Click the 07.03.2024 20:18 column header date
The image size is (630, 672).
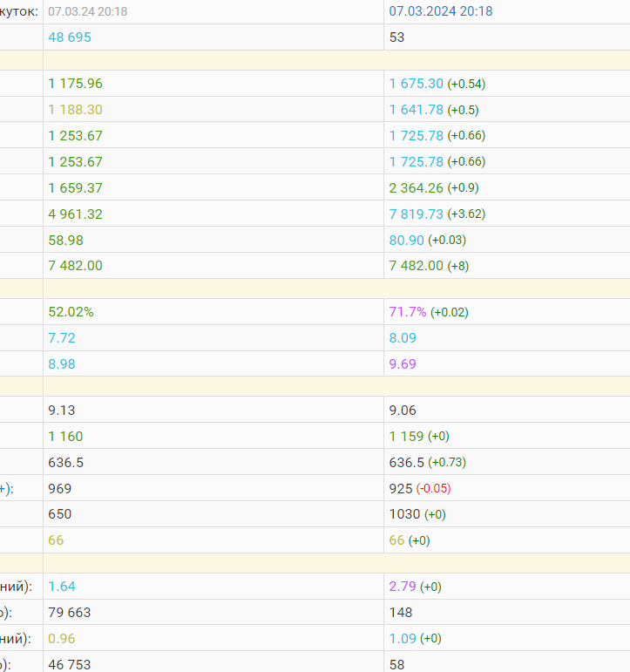point(440,11)
